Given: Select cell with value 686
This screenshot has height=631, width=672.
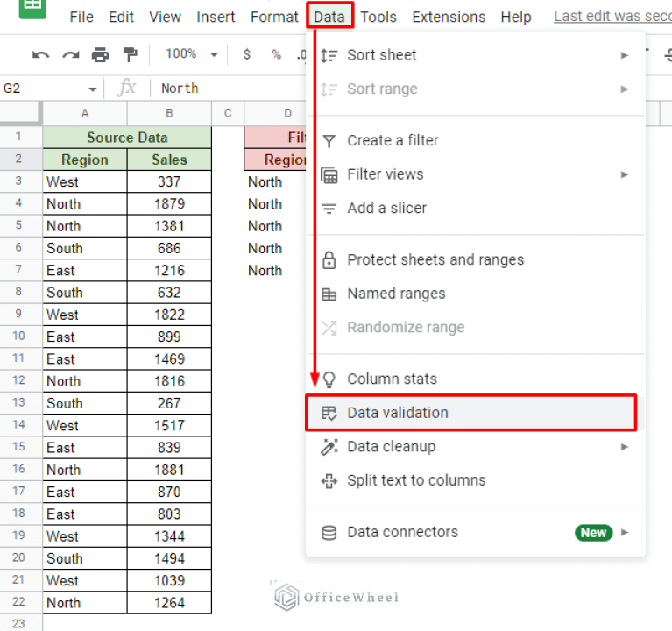Looking at the screenshot, I should (x=169, y=248).
